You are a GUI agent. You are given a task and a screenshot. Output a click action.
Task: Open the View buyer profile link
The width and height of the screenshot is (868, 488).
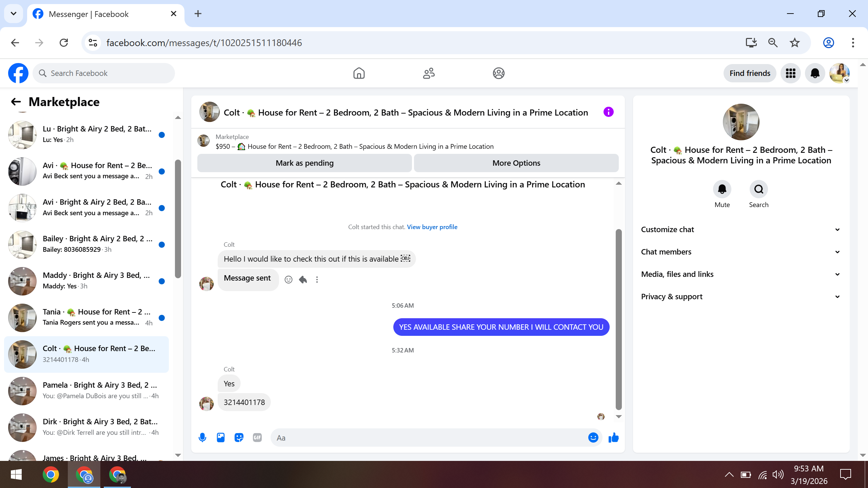point(432,227)
